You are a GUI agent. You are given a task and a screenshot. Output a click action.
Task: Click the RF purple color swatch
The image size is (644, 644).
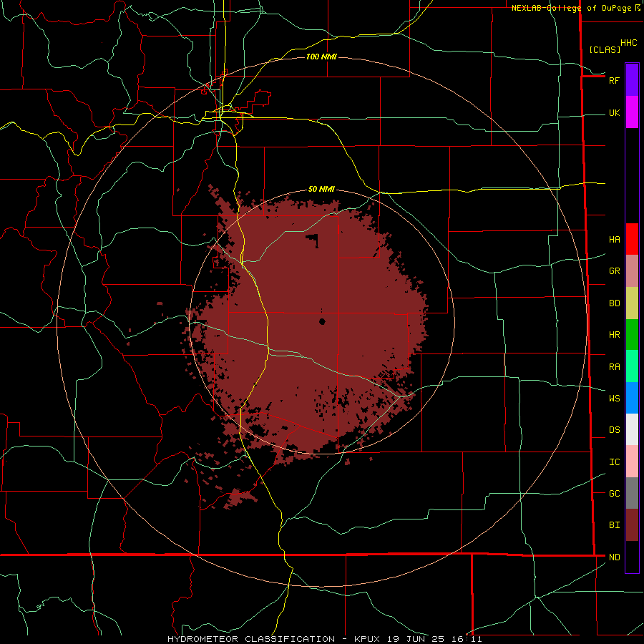[632, 80]
